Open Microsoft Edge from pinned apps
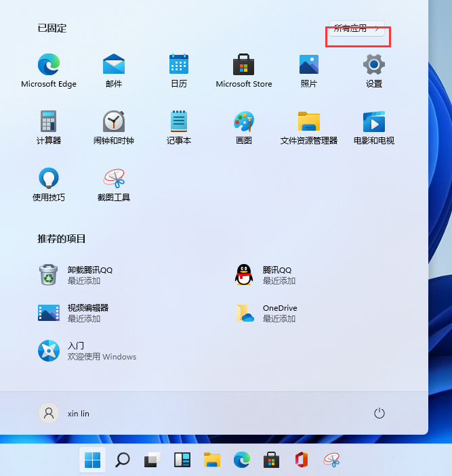 (x=49, y=70)
